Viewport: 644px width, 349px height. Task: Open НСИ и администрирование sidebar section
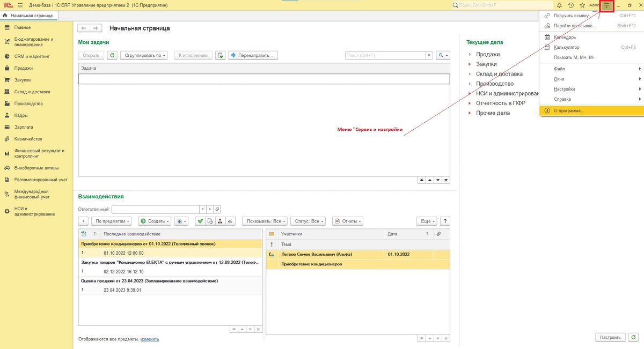[x=36, y=211]
